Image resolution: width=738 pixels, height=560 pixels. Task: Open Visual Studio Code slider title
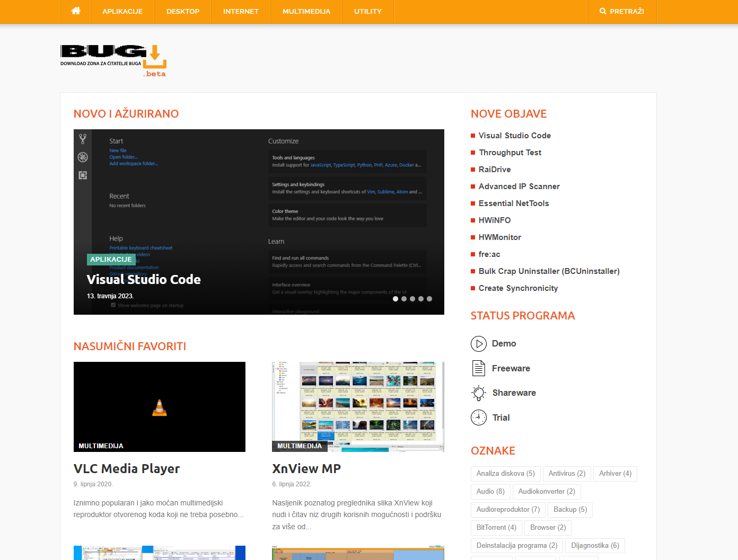click(144, 279)
